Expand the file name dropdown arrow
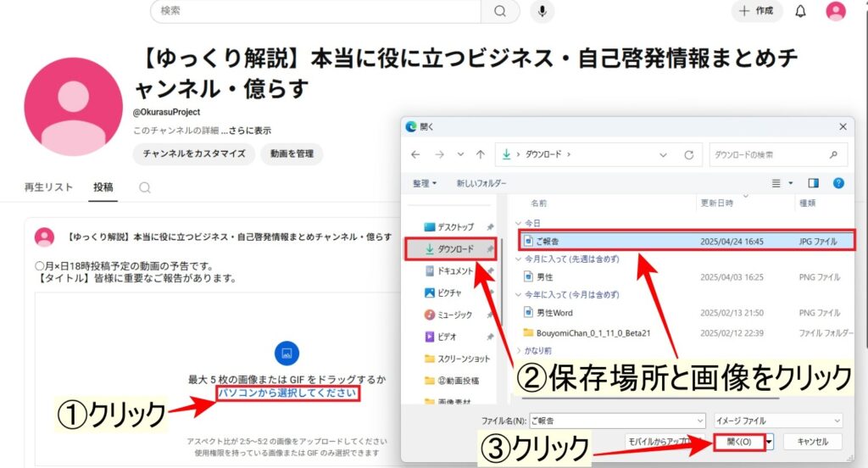Image resolution: width=868 pixels, height=468 pixels. (699, 421)
